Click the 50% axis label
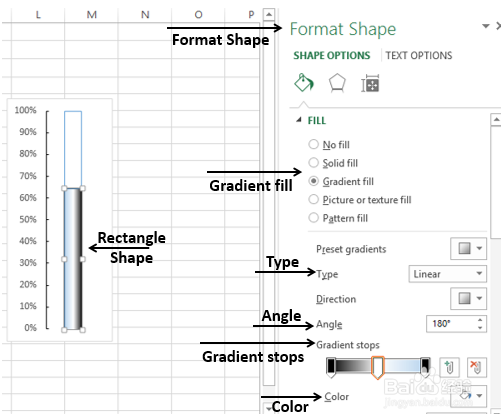Viewport: 501px width, 420px height. point(28,219)
